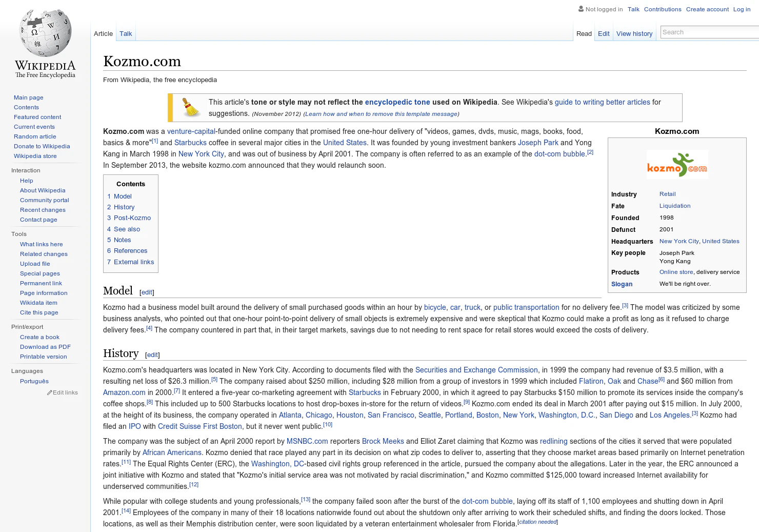Viewport: 759px width, 532px height.
Task: Go to Main page in sidebar
Action: point(29,97)
